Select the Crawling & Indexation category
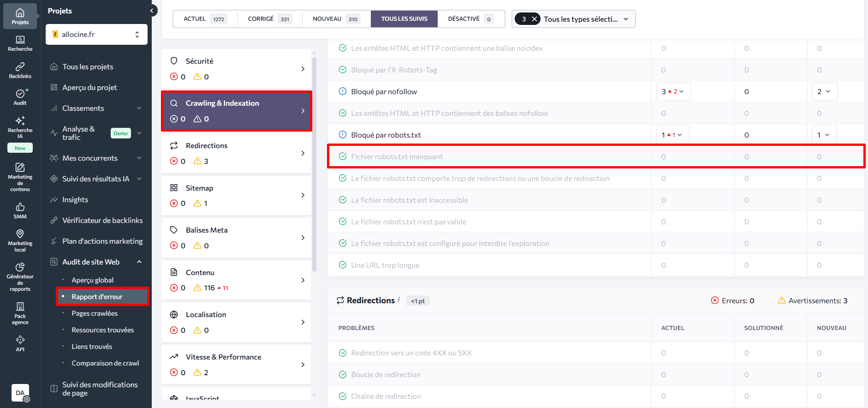The width and height of the screenshot is (868, 408). point(236,111)
